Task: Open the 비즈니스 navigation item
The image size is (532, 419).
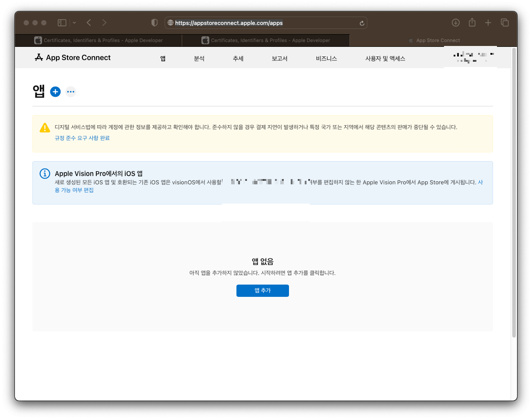Action: tap(327, 58)
